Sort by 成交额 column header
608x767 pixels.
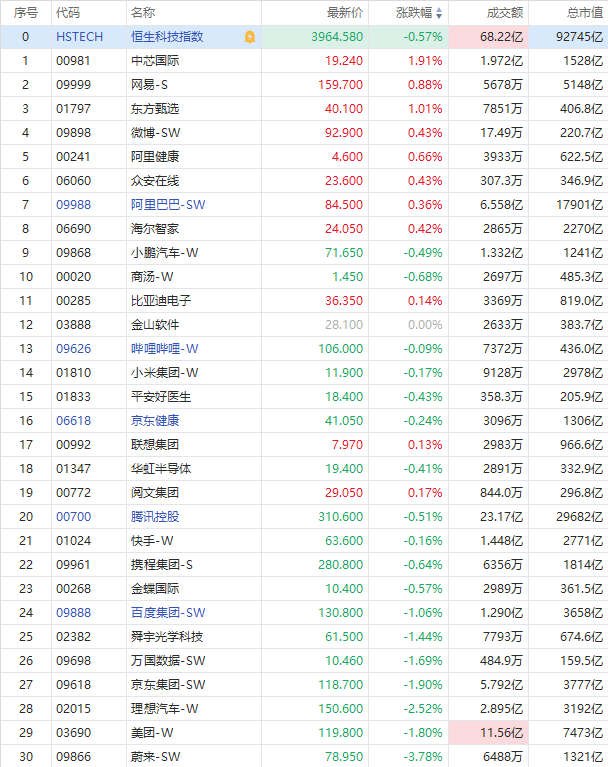coord(505,13)
